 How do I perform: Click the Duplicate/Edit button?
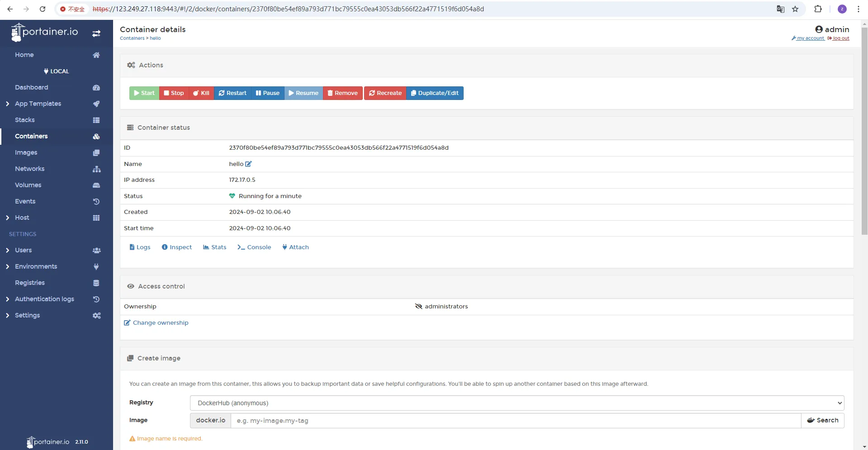[435, 93]
